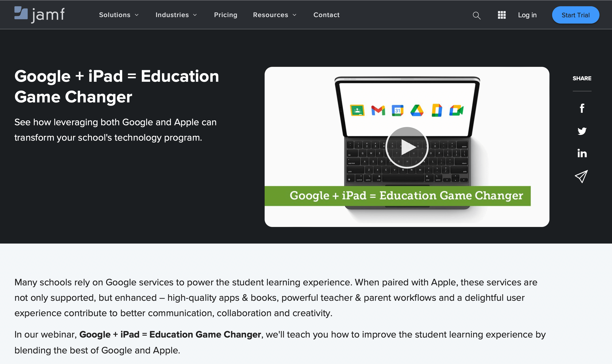This screenshot has height=364, width=612.
Task: Click the bold webinar title in paragraph
Action: tap(170, 335)
